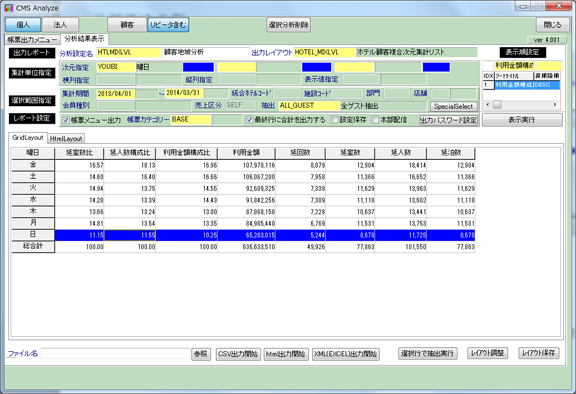This screenshot has width=576, height=394.
Task: Enable the 設定保存 checkbox
Action: (335, 120)
